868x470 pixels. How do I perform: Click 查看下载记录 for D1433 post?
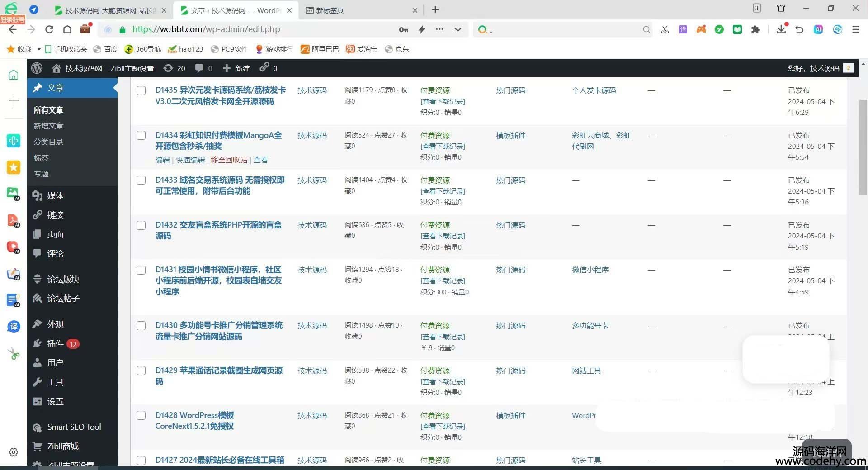pyautogui.click(x=443, y=191)
